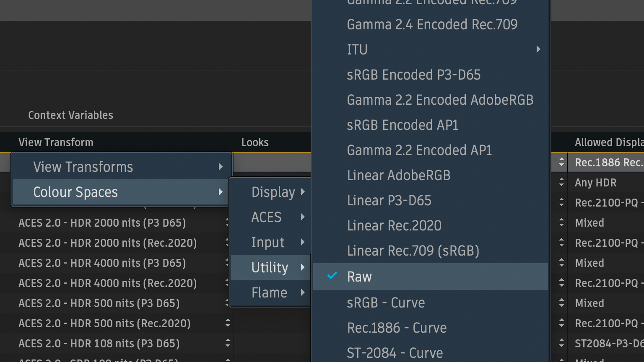Image resolution: width=644 pixels, height=362 pixels.
Task: Expand the ITU submenu arrow
Action: coord(538,49)
